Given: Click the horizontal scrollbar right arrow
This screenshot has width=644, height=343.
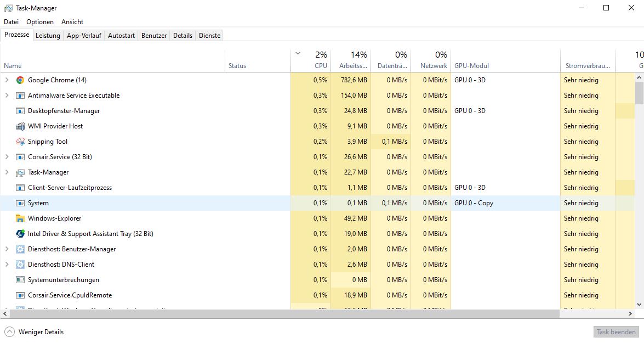Looking at the screenshot, I should pyautogui.click(x=630, y=314).
